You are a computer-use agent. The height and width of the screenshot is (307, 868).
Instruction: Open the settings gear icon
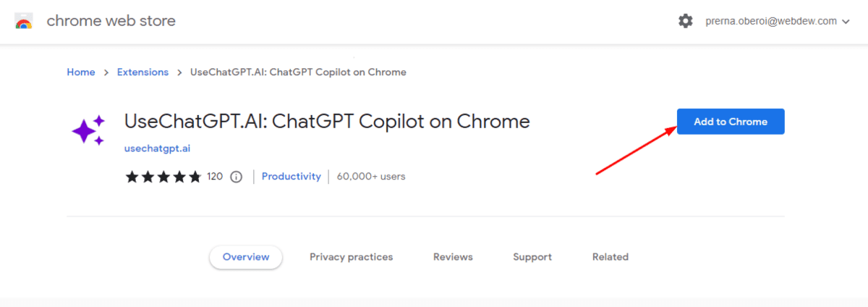[685, 22]
